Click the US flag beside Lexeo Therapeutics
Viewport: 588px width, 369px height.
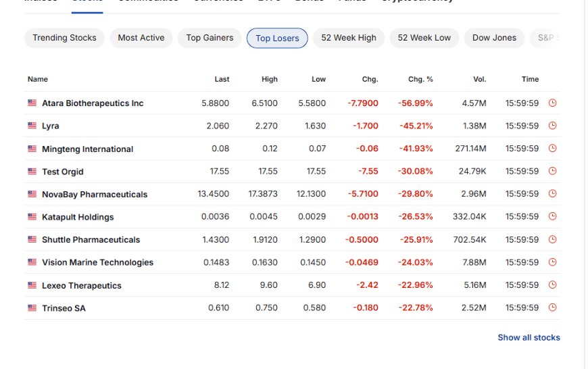32,285
